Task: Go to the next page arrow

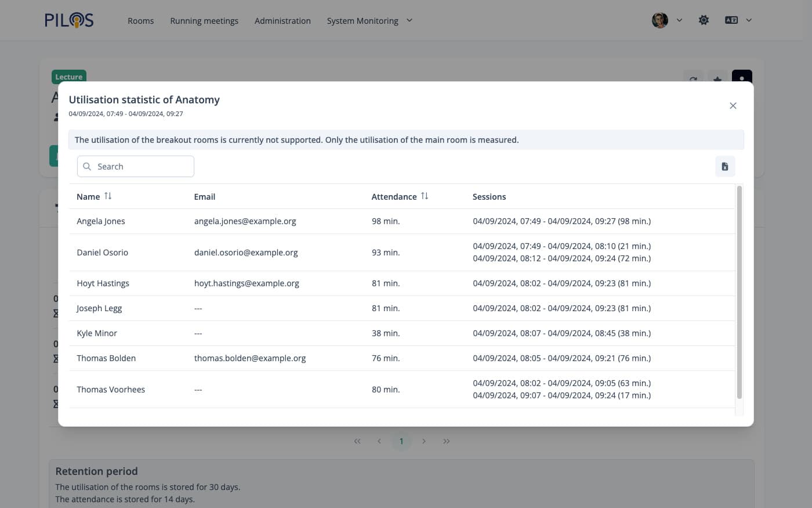Action: [424, 441]
